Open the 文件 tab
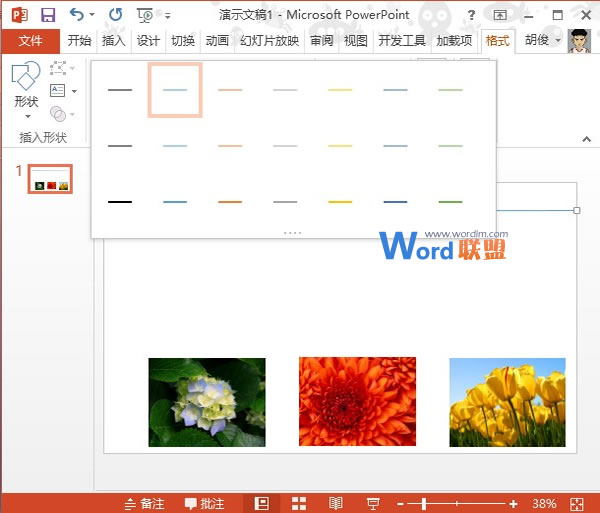600x513 pixels. coord(31,41)
